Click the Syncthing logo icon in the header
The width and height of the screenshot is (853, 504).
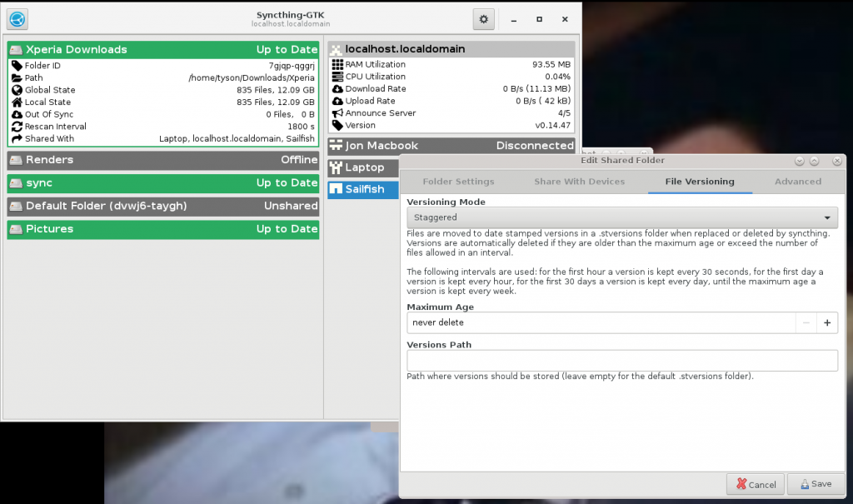(x=17, y=18)
